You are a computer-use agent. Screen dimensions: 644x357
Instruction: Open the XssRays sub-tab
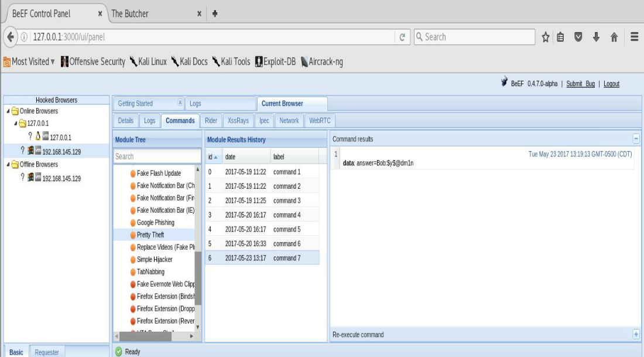pyautogui.click(x=238, y=121)
